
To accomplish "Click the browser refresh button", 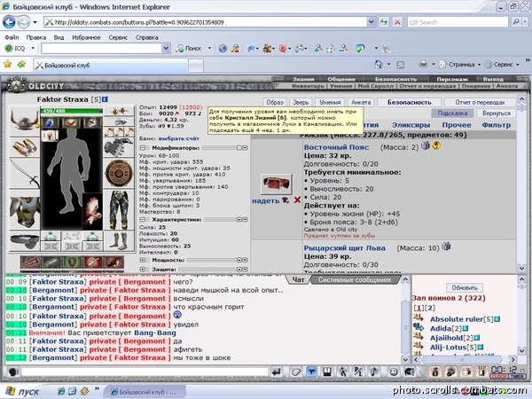I will tap(384, 22).
